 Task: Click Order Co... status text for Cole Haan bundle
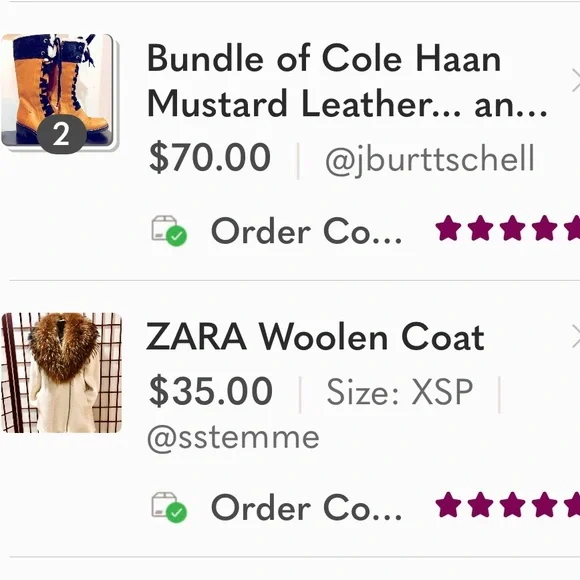(x=306, y=231)
